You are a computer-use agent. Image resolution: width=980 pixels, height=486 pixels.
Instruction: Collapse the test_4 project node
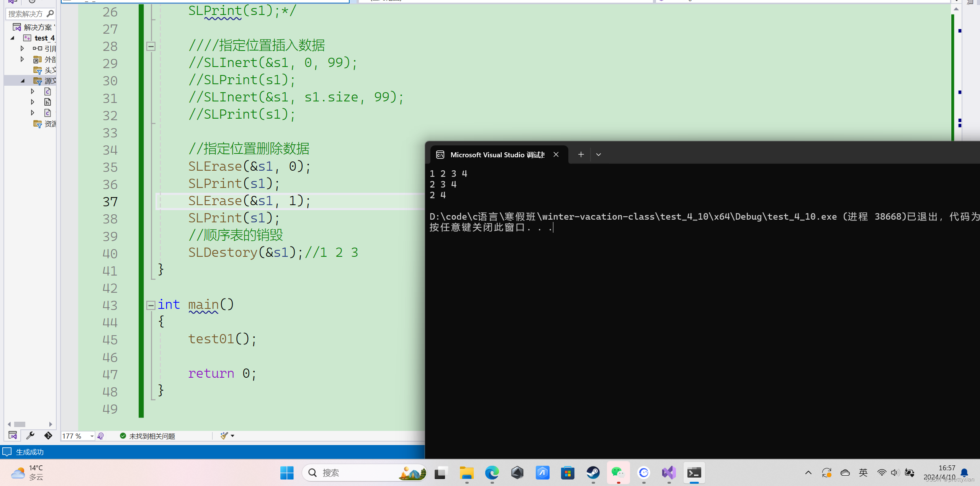12,38
